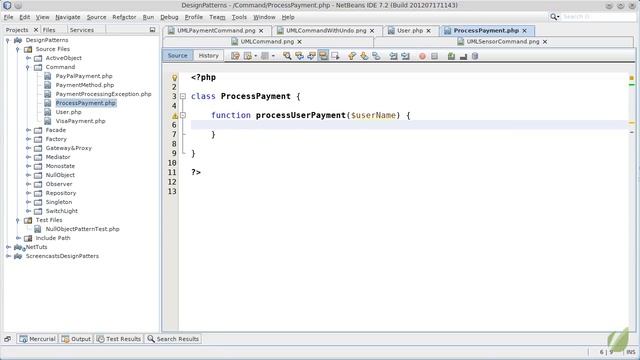Toggle bookmark on current line
Screen dimensions: 640x360
point(376,56)
